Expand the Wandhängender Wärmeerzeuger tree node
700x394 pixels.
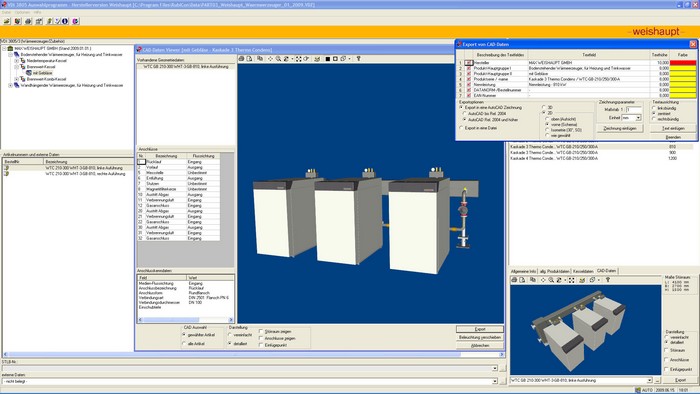(x=10, y=85)
